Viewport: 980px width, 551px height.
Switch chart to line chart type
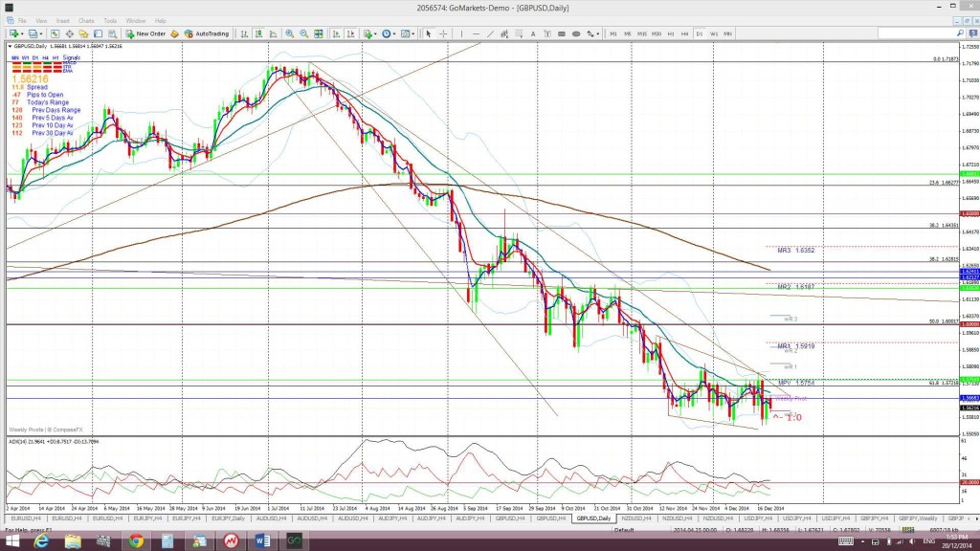(x=273, y=33)
